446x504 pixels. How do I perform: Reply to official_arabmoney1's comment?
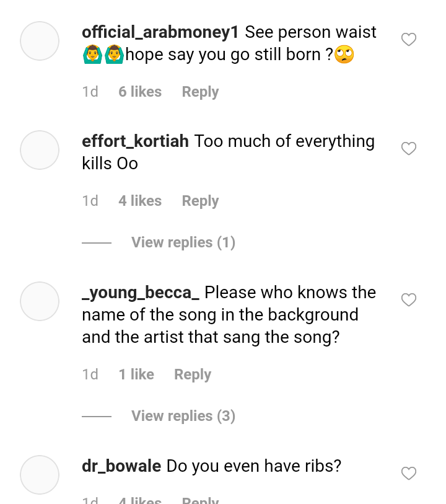pos(200,92)
